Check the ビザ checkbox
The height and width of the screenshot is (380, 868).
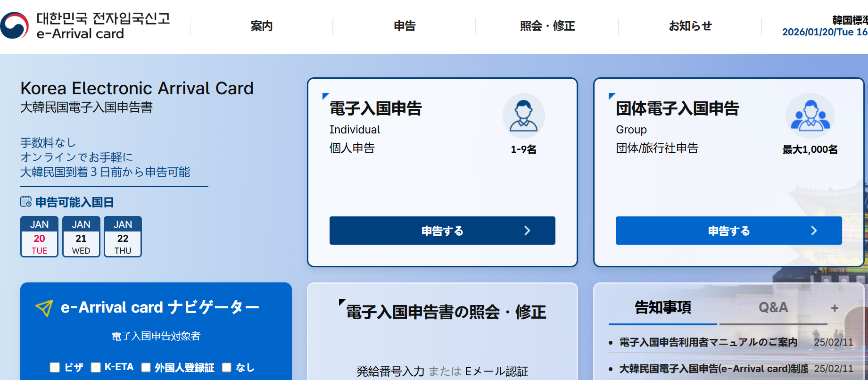pos(55,367)
